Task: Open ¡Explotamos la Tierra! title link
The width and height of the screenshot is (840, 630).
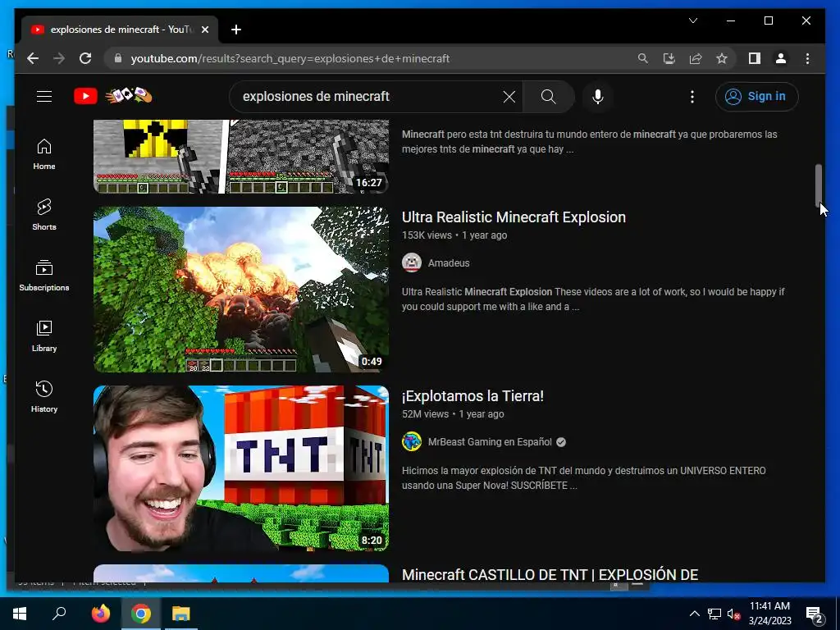Action: pos(472,396)
